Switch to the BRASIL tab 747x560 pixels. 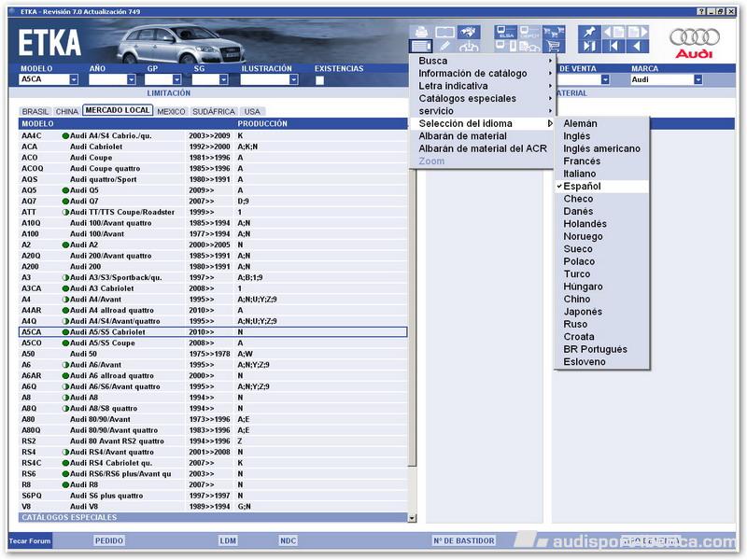pyautogui.click(x=35, y=111)
